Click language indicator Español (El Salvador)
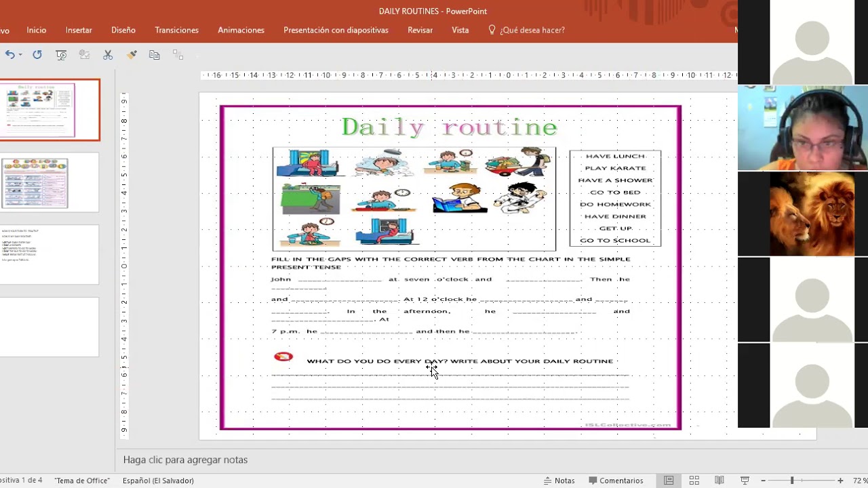 (x=158, y=481)
